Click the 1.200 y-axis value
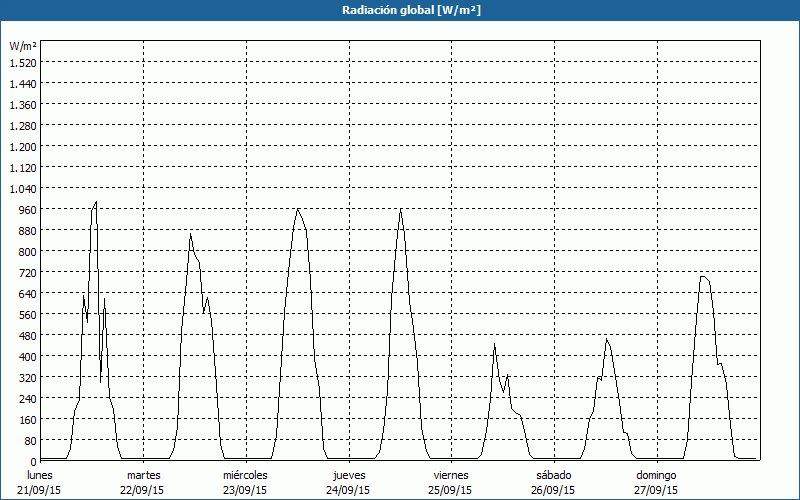The width and height of the screenshot is (800, 500). click(x=23, y=146)
